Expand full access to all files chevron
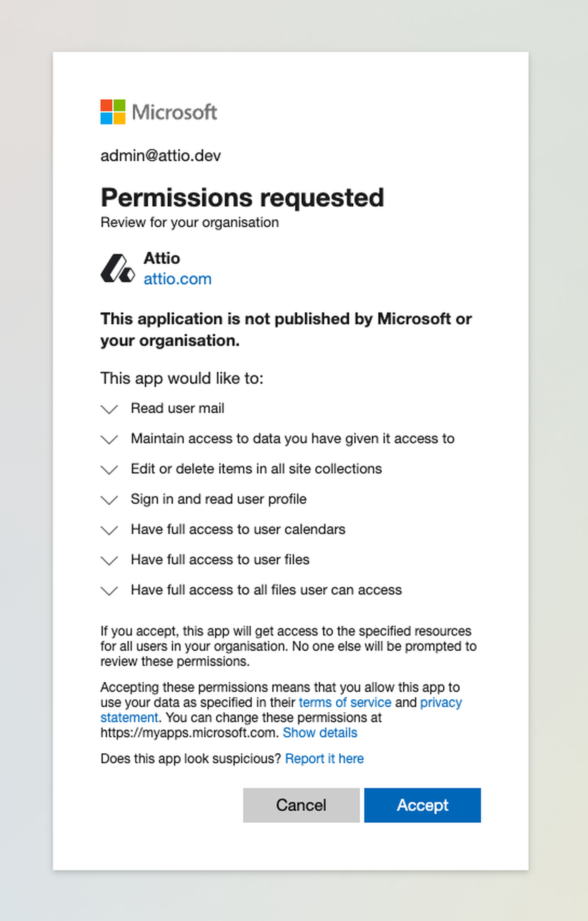The height and width of the screenshot is (921, 588). (109, 590)
